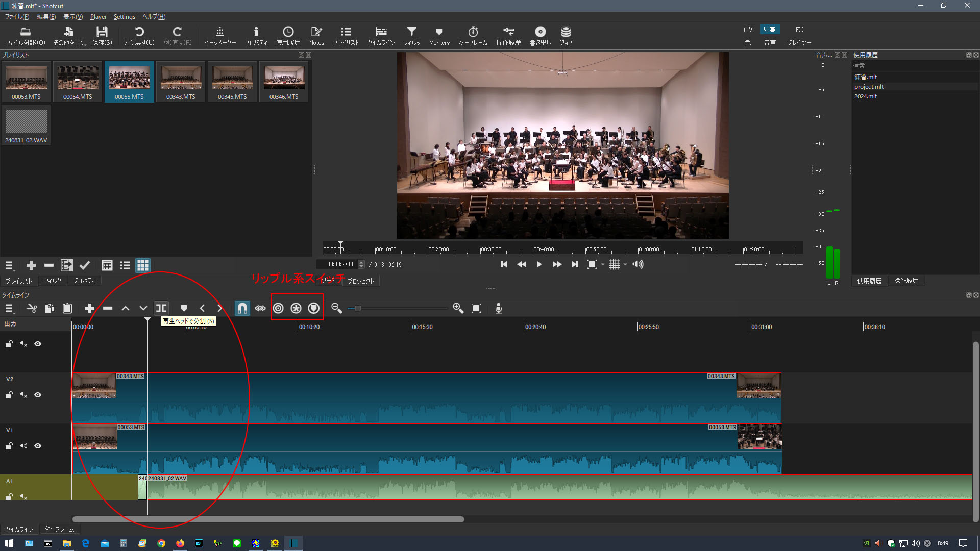Toggle ripple all tracks
Image resolution: width=980 pixels, height=551 pixels.
[296, 308]
